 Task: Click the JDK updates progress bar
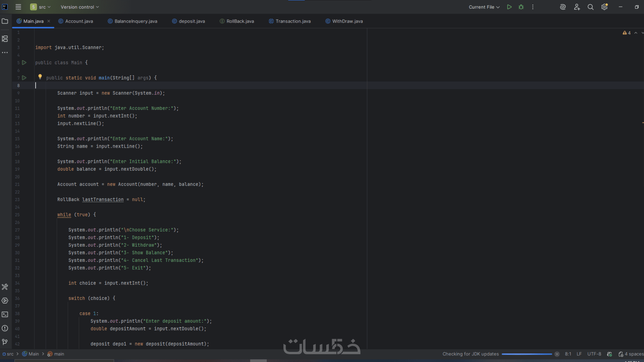[x=527, y=354]
